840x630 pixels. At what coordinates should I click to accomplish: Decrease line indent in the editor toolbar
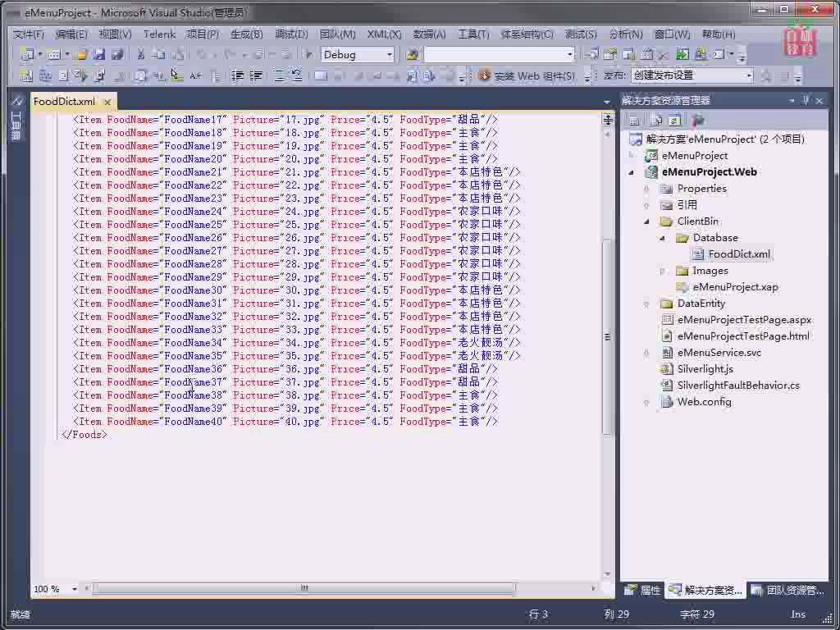pyautogui.click(x=237, y=75)
